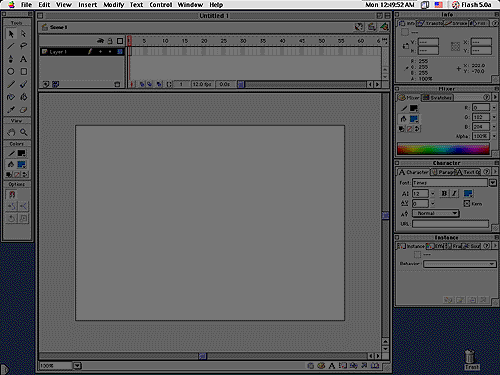The height and width of the screenshot is (375, 500).
Task: Click the Center Frame icon in timeline
Action: point(132,84)
